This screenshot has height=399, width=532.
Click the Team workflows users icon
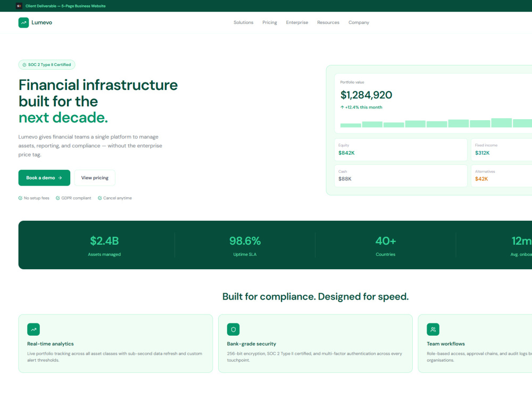(433, 329)
